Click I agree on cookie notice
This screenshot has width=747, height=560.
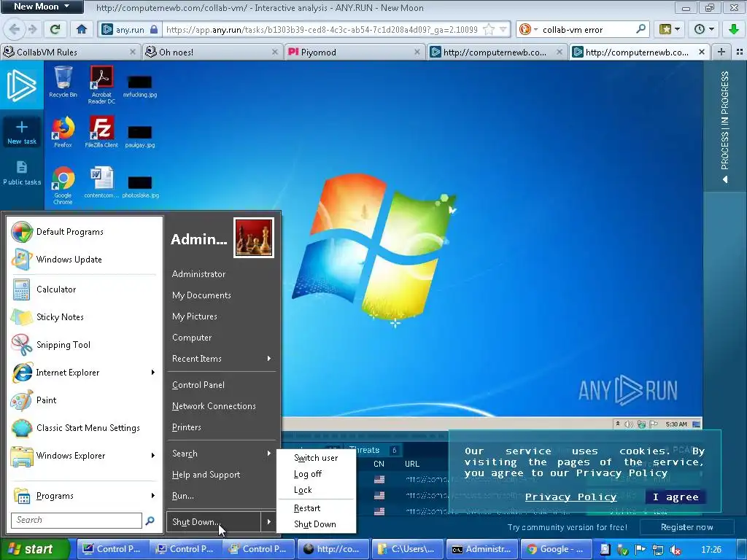pos(676,497)
